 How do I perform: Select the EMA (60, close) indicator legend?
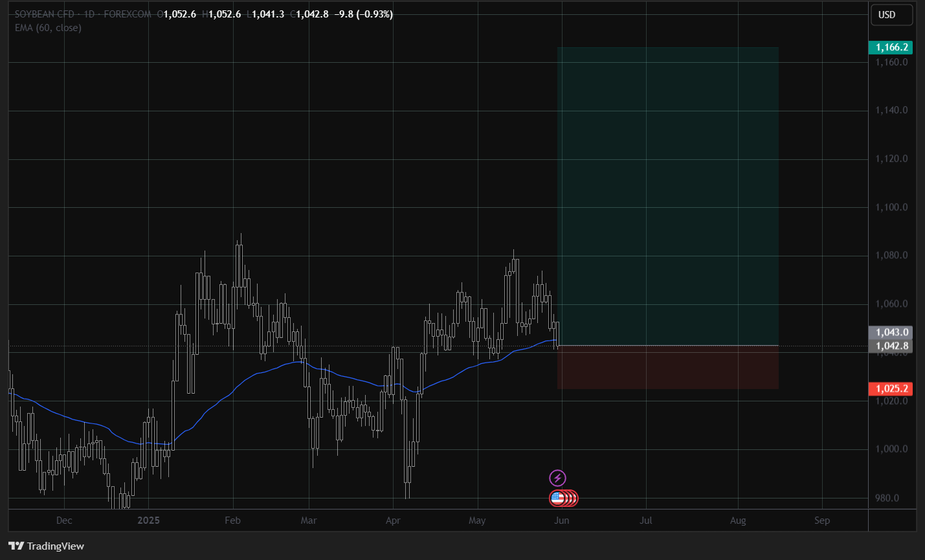[x=48, y=28]
